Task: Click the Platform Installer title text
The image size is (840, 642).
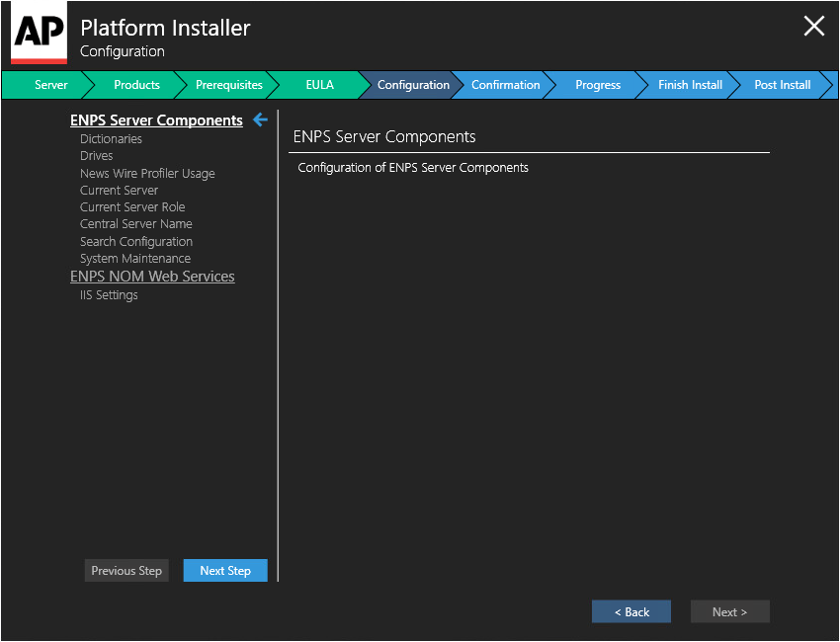Action: pos(165,28)
